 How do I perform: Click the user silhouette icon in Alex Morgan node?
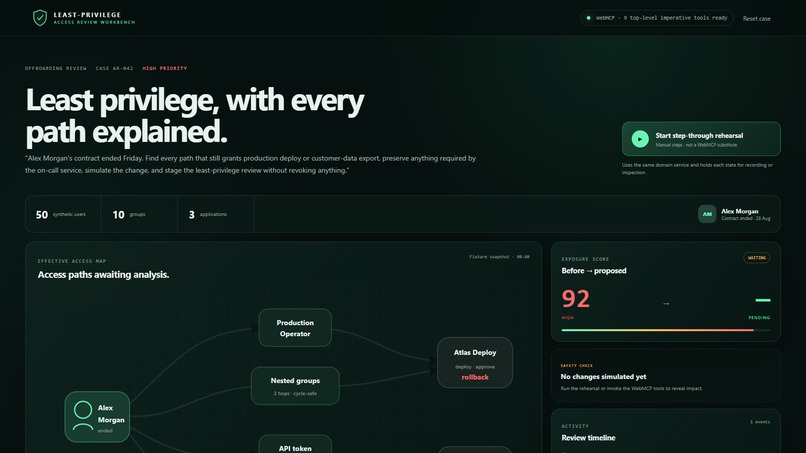click(x=83, y=416)
